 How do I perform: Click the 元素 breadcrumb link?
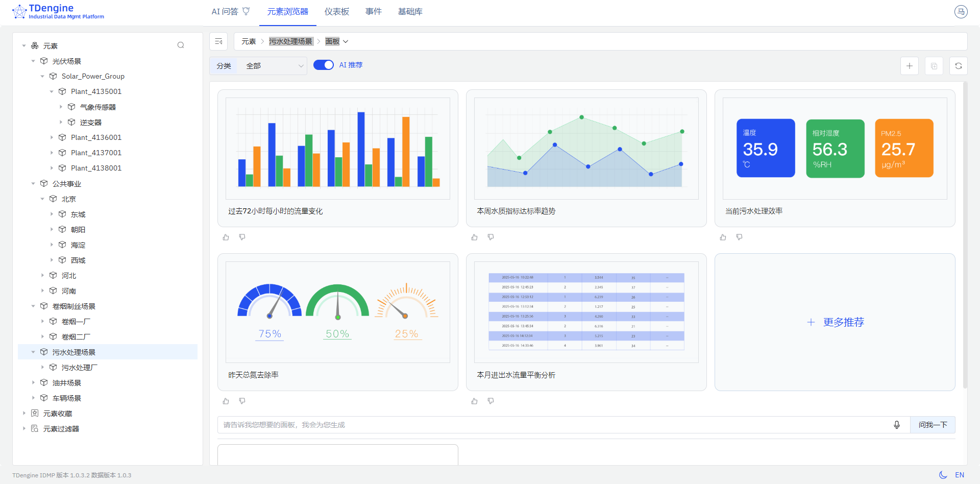tap(249, 41)
